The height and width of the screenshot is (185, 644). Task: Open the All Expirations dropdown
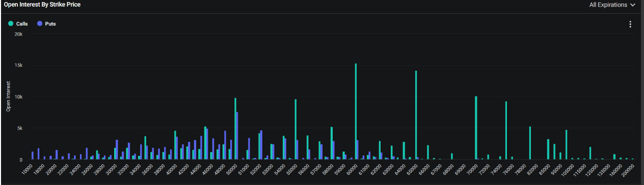pyautogui.click(x=612, y=5)
